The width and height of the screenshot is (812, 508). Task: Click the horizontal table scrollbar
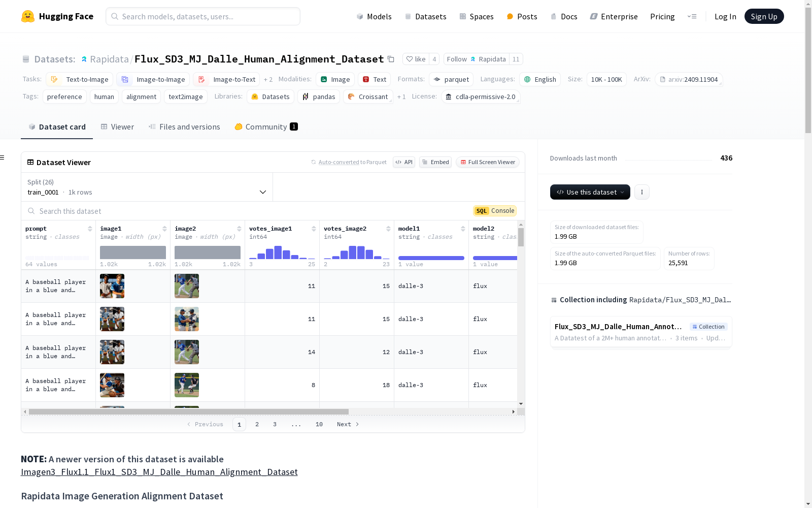(189, 411)
